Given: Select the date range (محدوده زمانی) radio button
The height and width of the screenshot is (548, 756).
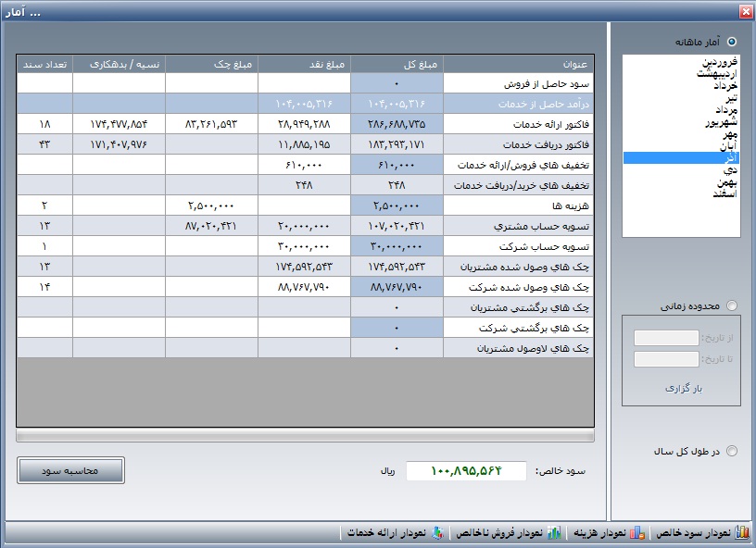Looking at the screenshot, I should coord(732,305).
